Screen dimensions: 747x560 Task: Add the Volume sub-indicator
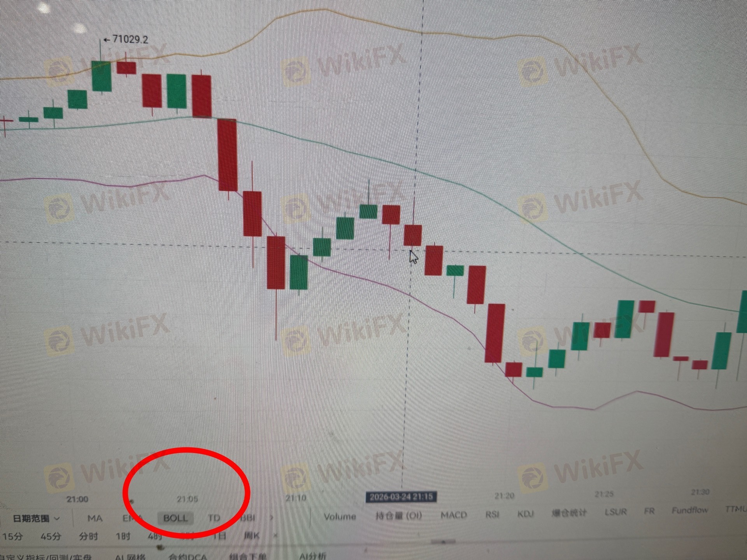pos(340,516)
